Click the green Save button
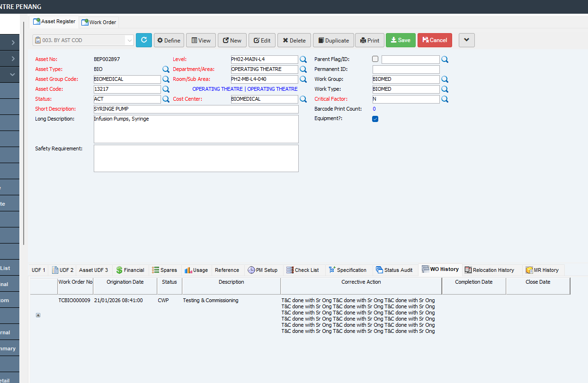The height and width of the screenshot is (383, 588). pyautogui.click(x=401, y=40)
